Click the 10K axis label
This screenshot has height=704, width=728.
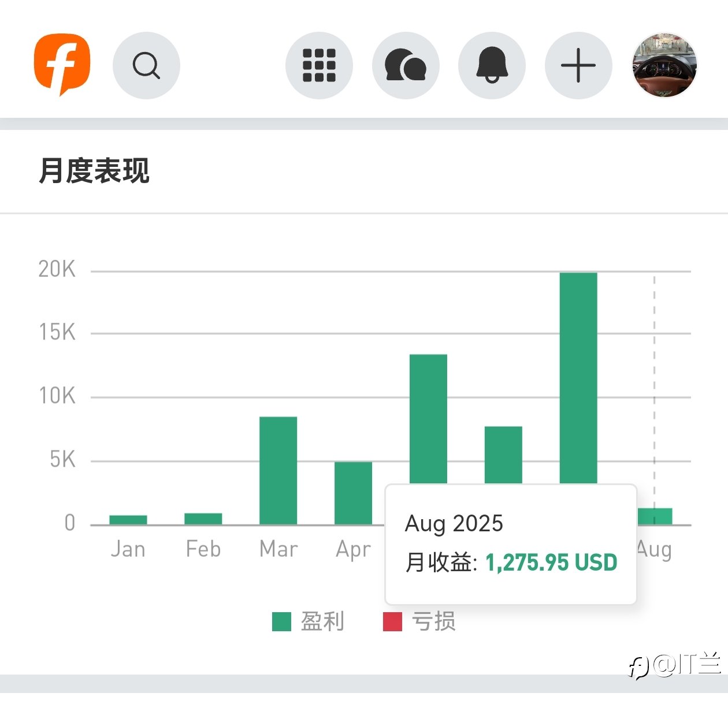(x=57, y=396)
